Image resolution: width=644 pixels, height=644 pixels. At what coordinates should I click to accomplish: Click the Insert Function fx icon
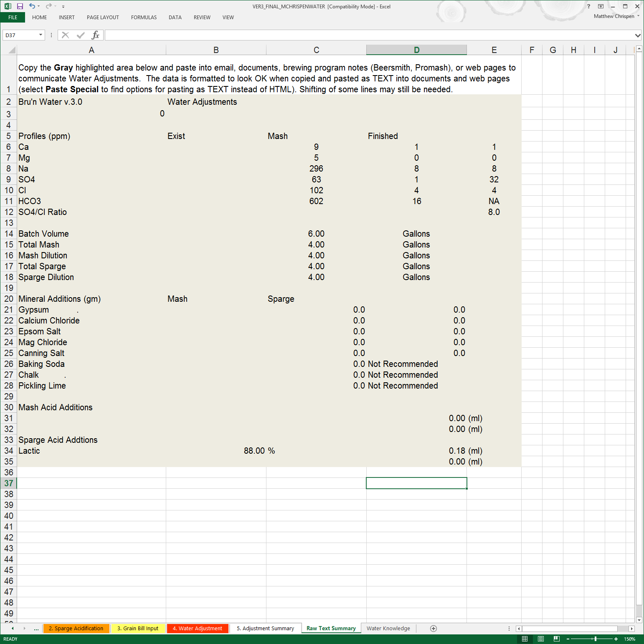coord(95,35)
